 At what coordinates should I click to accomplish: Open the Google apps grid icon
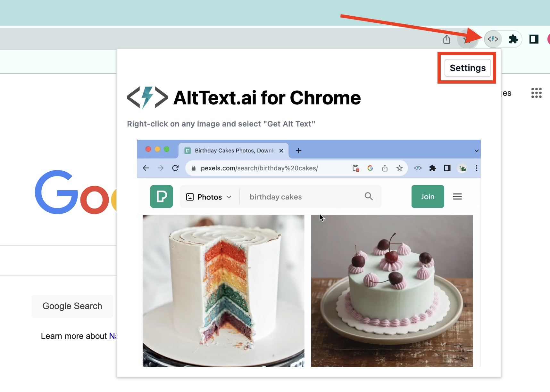point(536,93)
